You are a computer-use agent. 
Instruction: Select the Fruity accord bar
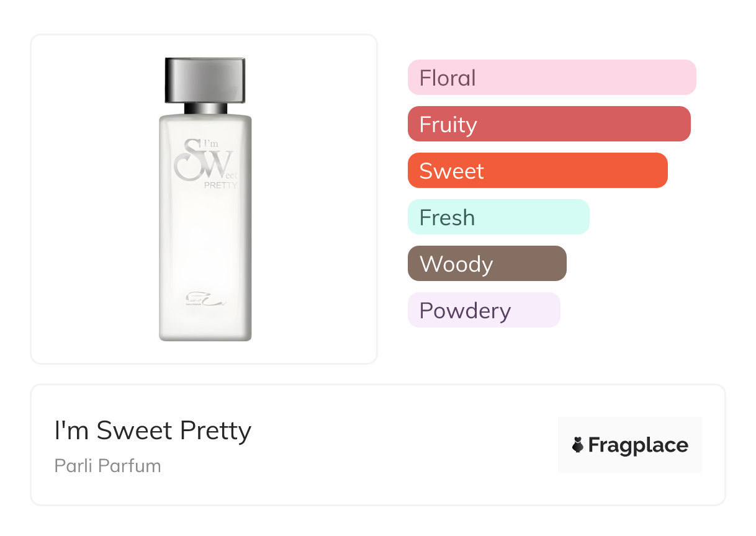549,124
